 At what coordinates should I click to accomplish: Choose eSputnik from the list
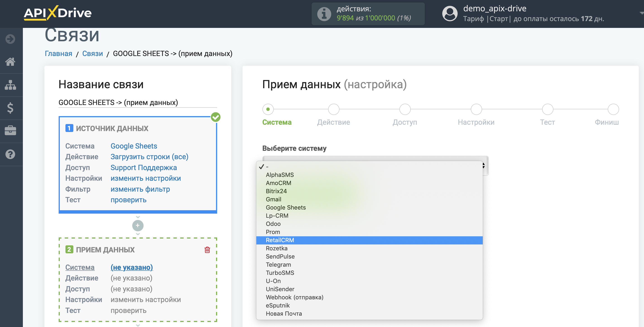pyautogui.click(x=369, y=305)
